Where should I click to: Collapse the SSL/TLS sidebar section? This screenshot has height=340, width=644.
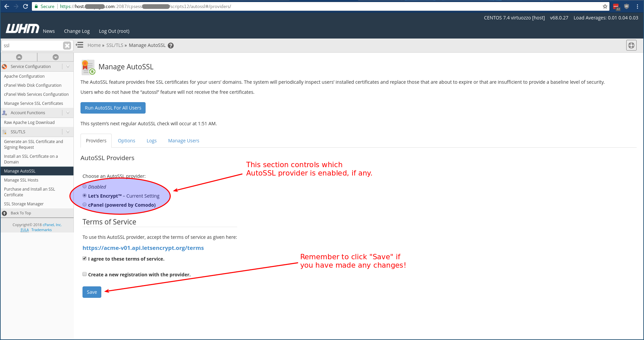point(68,132)
